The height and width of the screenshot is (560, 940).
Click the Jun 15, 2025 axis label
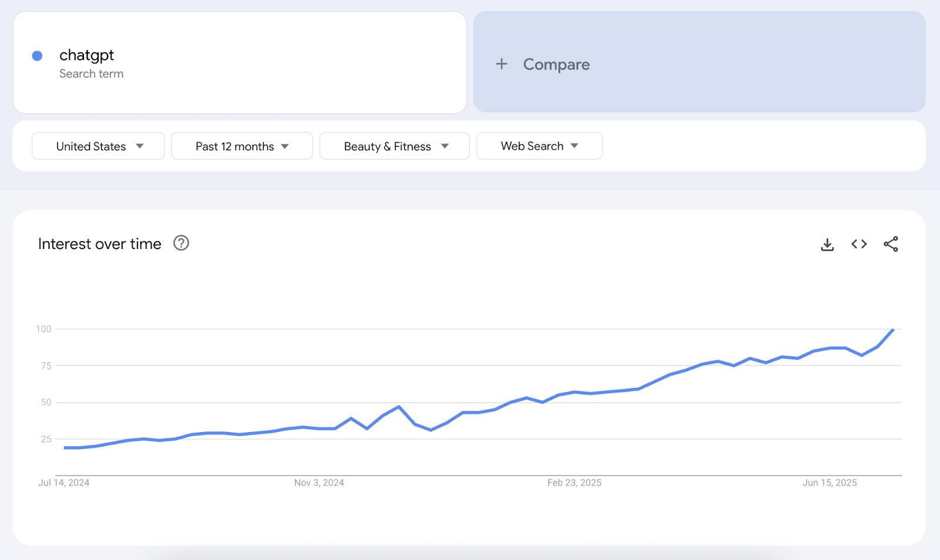click(830, 483)
